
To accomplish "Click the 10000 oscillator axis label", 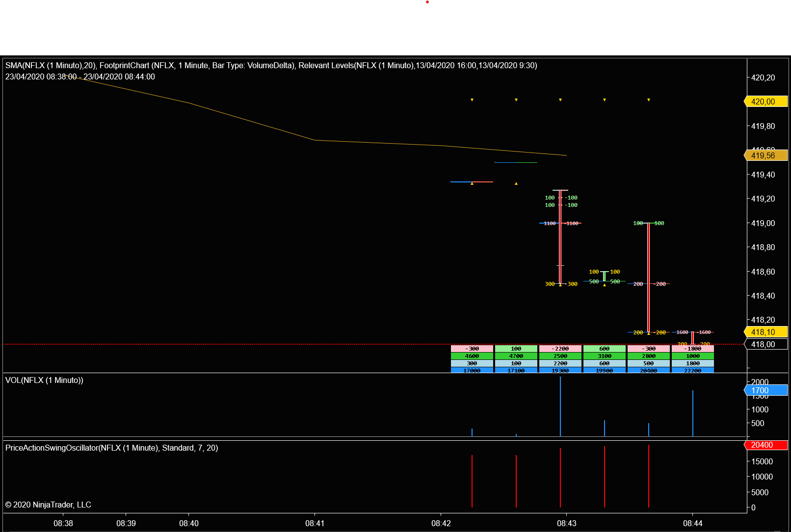I will point(762,477).
